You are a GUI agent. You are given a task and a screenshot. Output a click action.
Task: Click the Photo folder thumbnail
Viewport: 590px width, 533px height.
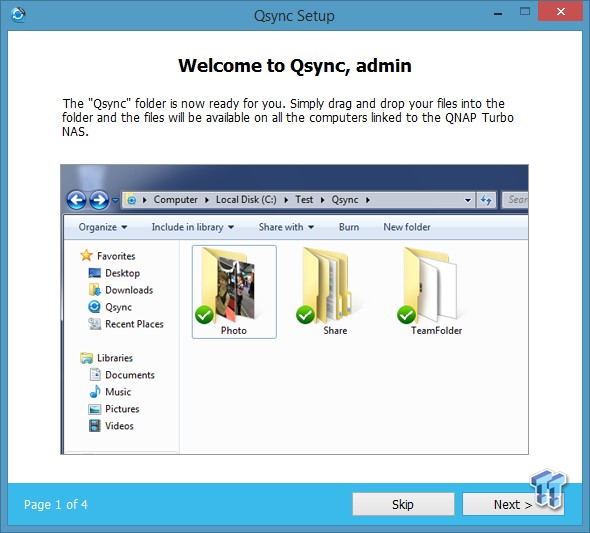tap(234, 292)
